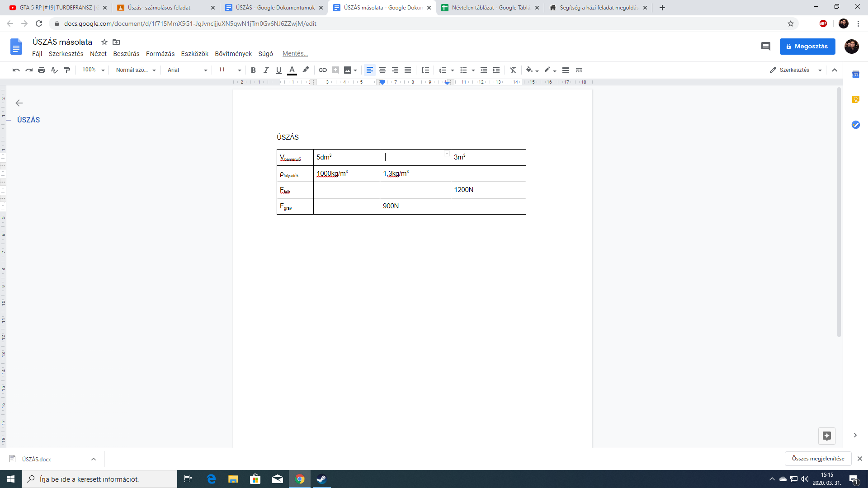
Task: Click the print icon in toolbar
Action: pos(42,70)
